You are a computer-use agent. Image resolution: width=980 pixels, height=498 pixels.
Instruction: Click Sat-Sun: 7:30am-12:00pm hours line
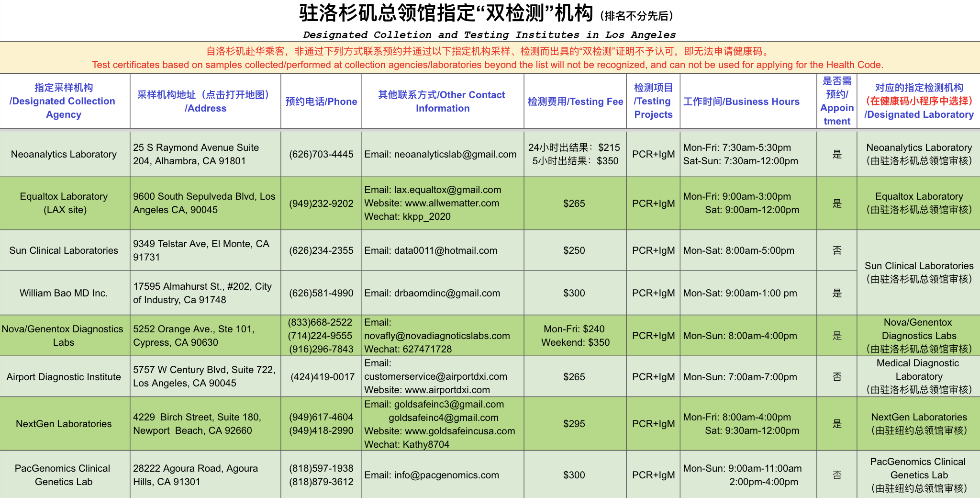[740, 161]
